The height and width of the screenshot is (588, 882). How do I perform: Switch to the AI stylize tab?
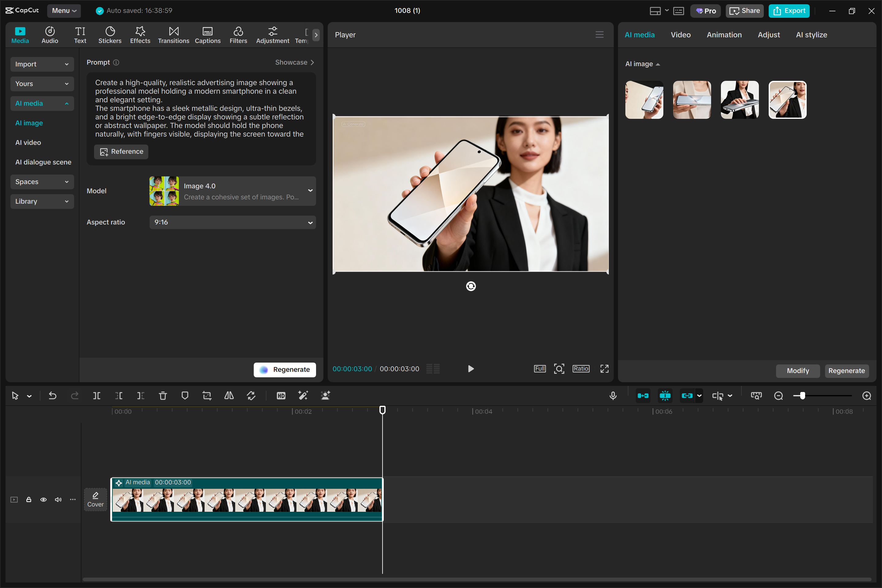[811, 35]
